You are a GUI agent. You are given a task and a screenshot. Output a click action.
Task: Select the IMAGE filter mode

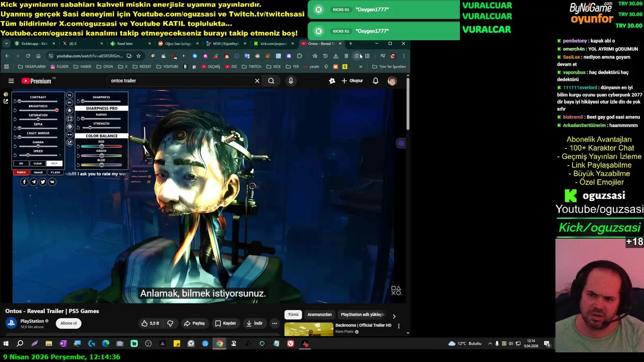(x=38, y=172)
